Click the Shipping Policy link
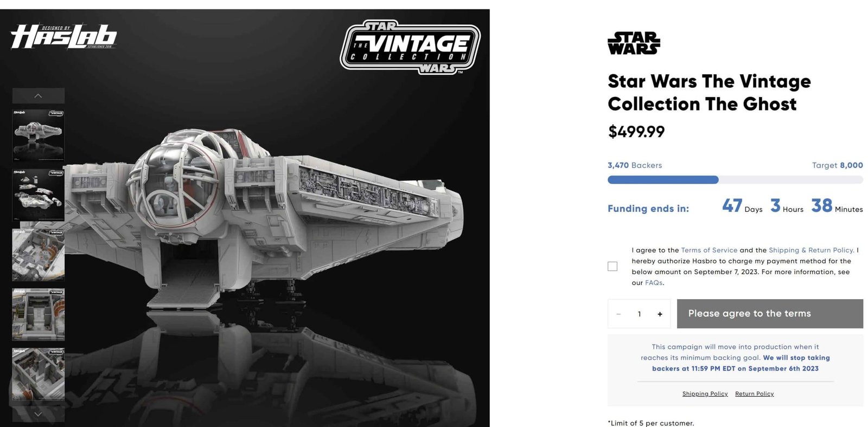Image resolution: width=868 pixels, height=427 pixels. click(705, 393)
